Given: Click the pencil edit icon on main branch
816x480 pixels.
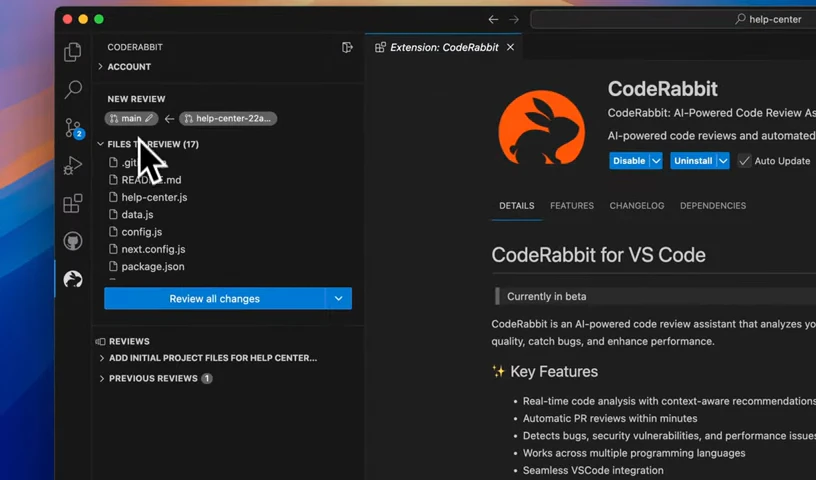Looking at the screenshot, I should point(149,119).
